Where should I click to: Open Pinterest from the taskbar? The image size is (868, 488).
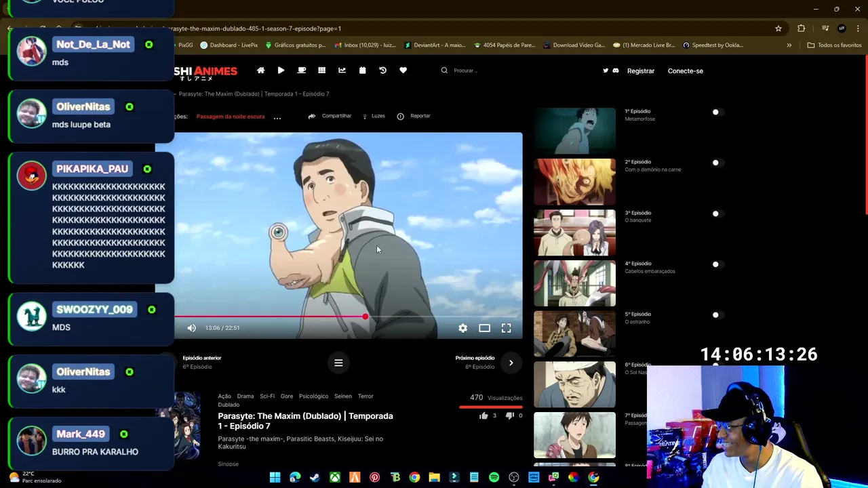(374, 477)
